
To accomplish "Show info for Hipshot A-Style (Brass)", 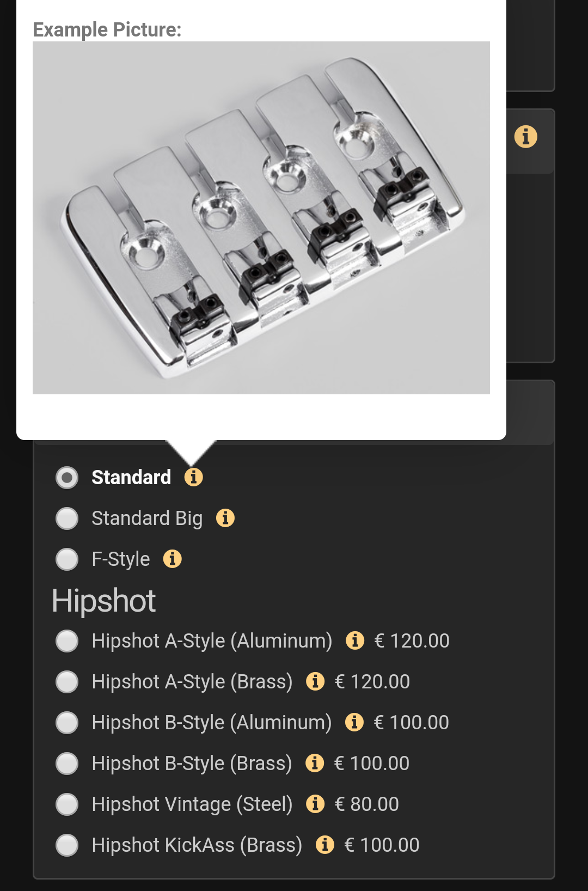I will 315,681.
